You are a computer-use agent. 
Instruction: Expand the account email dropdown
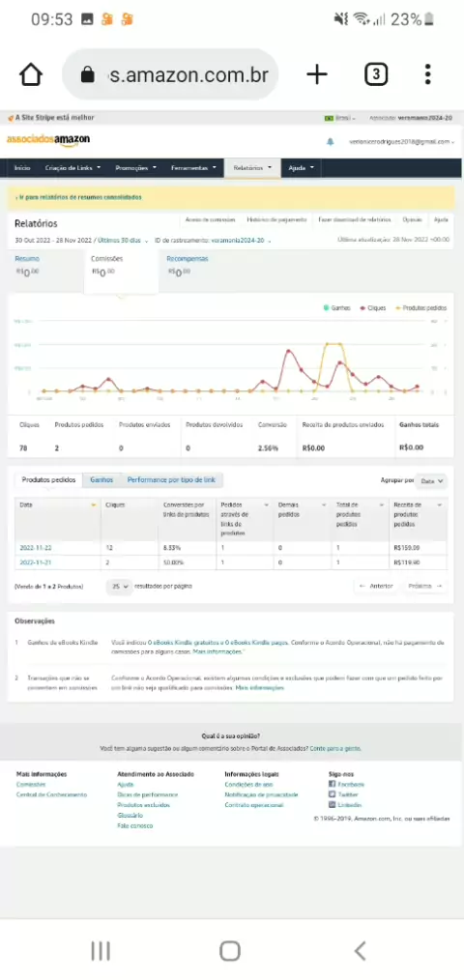tap(401, 142)
